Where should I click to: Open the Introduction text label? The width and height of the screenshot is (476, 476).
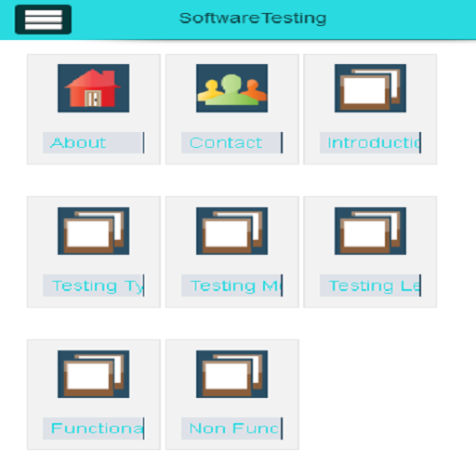[370, 142]
